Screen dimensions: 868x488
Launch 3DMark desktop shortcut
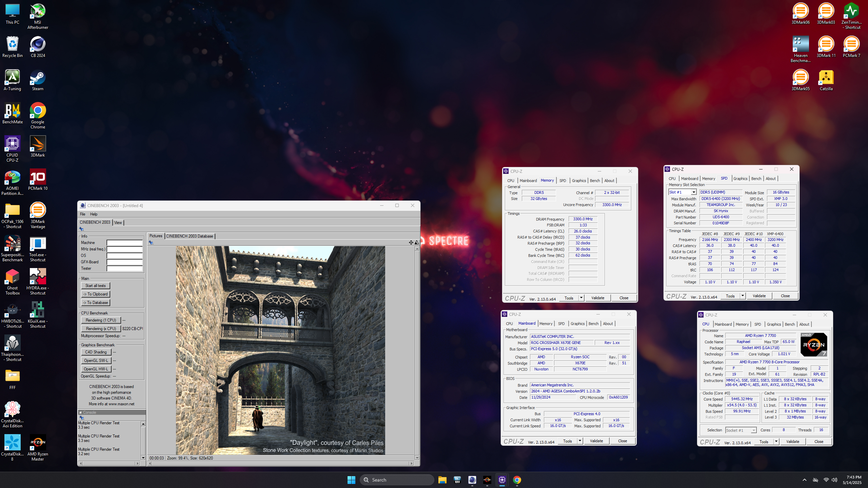coord(38,146)
